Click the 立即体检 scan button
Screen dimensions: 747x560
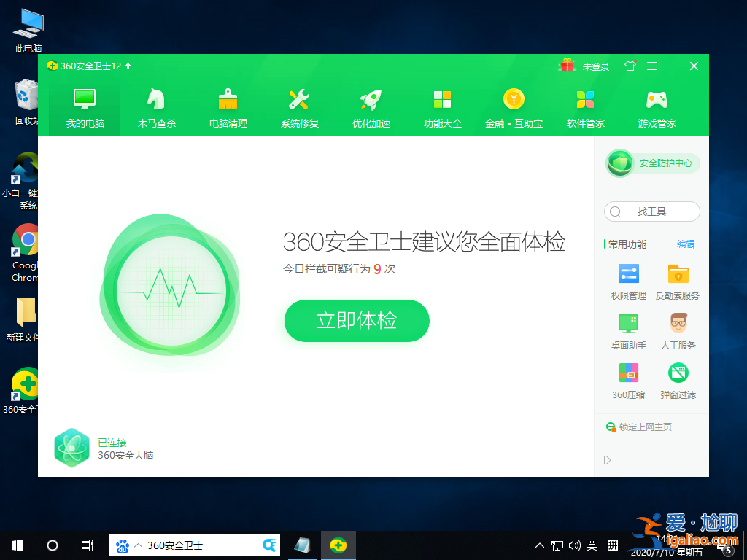(x=356, y=320)
